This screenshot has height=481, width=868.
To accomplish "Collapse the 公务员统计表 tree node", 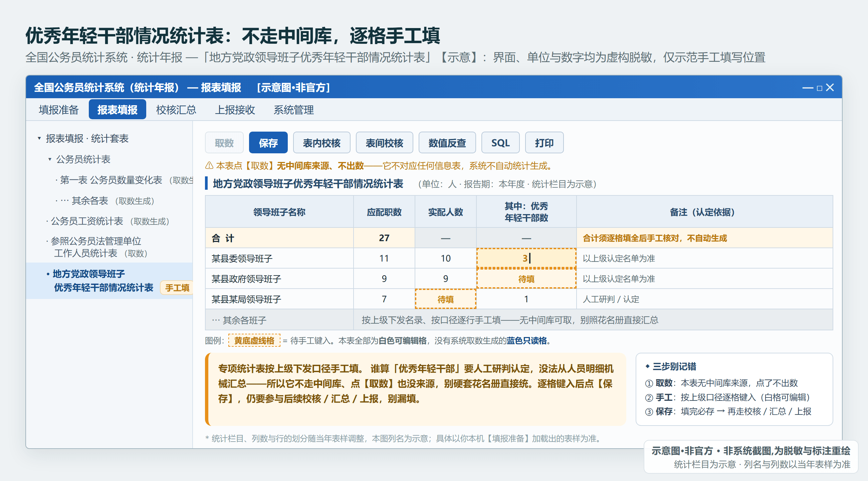I will coord(50,159).
